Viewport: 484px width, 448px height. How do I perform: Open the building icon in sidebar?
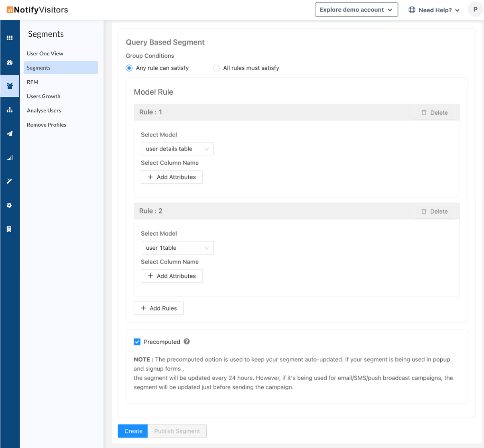tap(9, 229)
